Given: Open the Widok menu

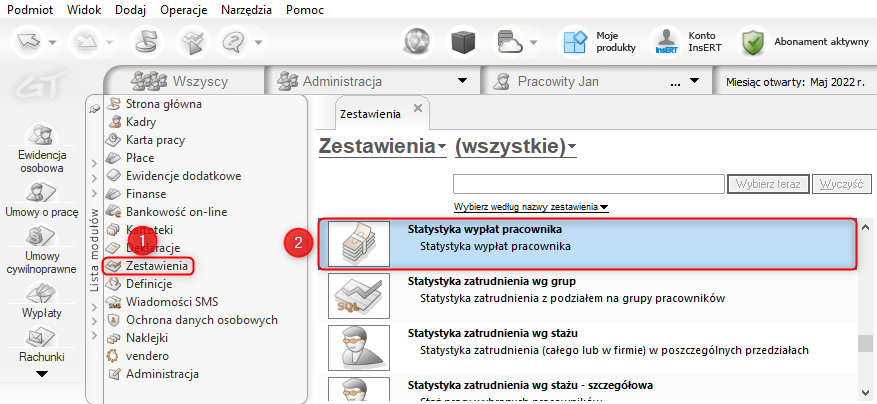Looking at the screenshot, I should click(84, 10).
